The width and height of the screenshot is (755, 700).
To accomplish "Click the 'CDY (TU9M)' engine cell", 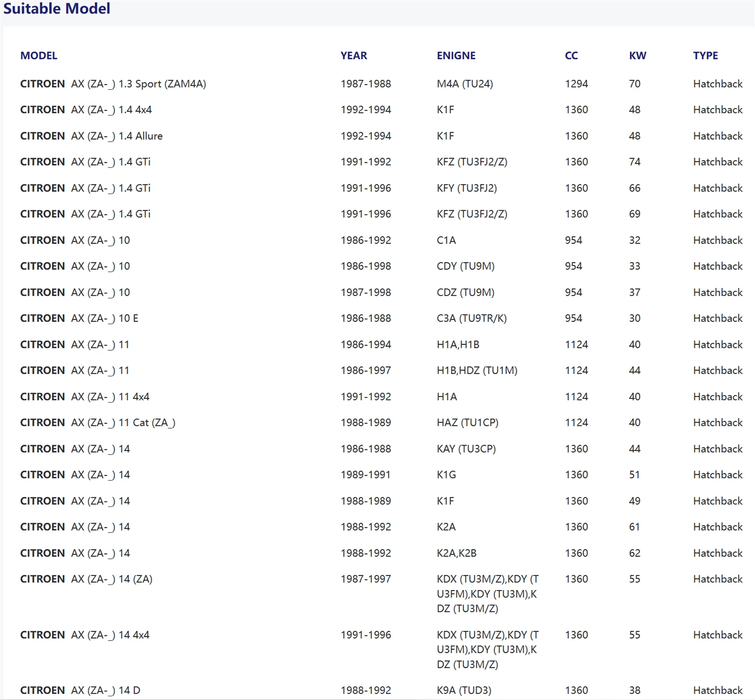I will (x=466, y=266).
